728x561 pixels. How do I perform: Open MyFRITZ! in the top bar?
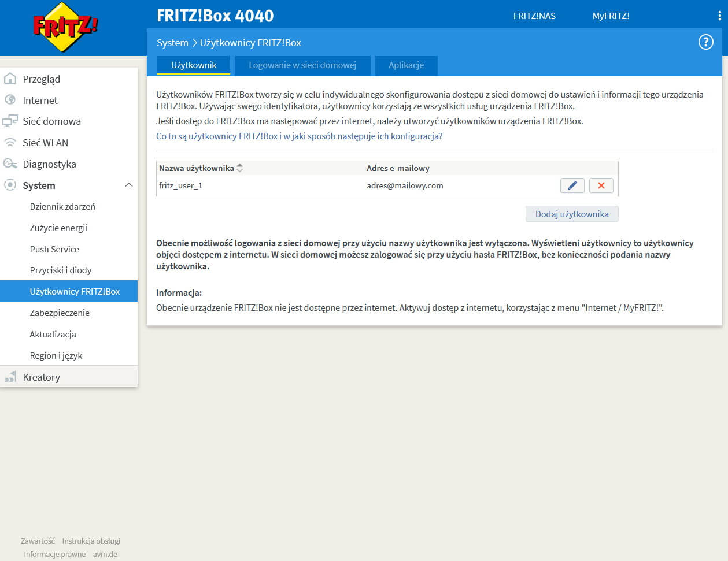click(x=611, y=16)
